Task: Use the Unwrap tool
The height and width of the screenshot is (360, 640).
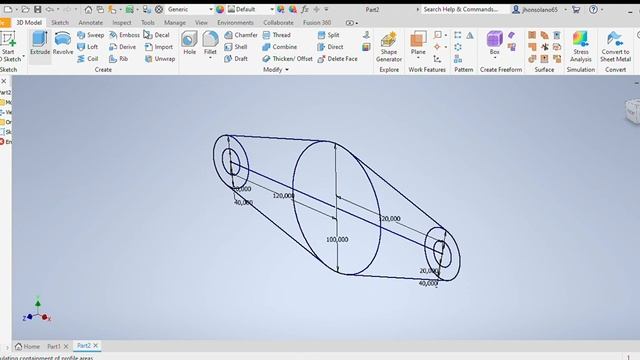Action: click(160, 59)
